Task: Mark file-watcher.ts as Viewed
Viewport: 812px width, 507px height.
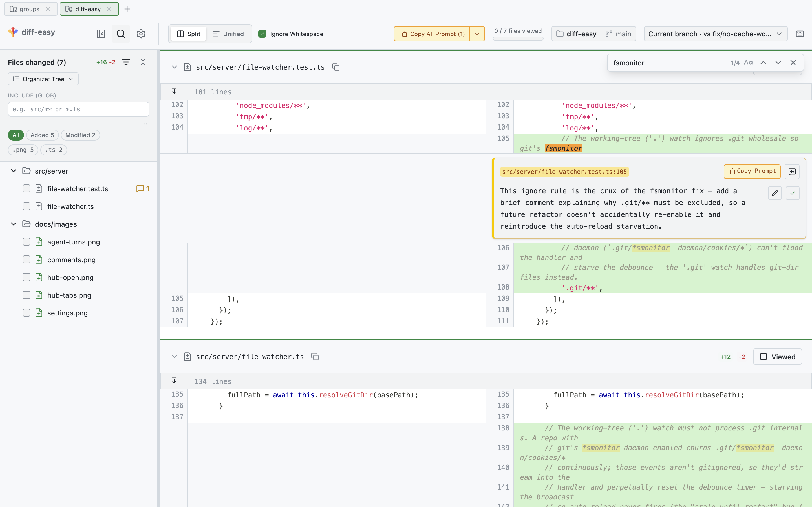Action: [777, 357]
